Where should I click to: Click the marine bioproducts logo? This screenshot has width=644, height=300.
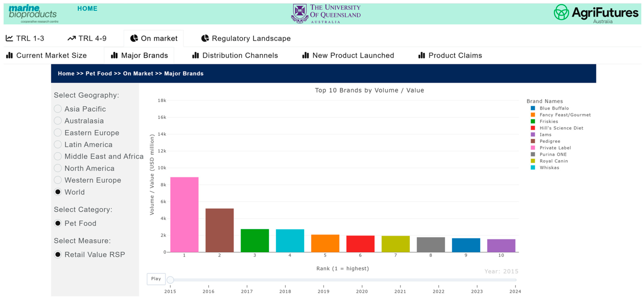point(33,14)
